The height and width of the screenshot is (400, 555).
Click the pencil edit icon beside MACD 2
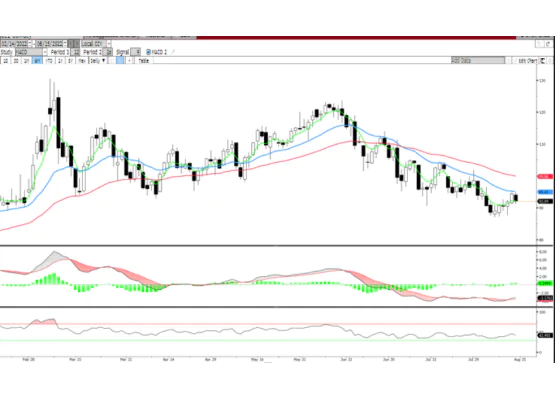tap(173, 52)
